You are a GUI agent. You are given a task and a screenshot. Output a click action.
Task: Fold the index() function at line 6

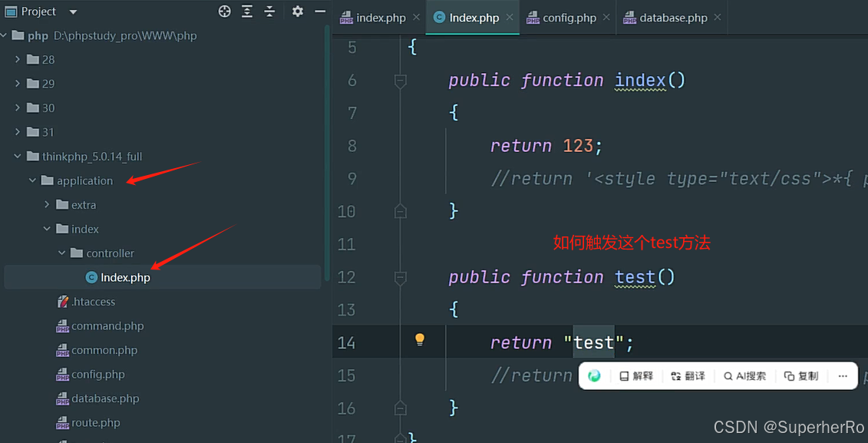click(x=401, y=81)
